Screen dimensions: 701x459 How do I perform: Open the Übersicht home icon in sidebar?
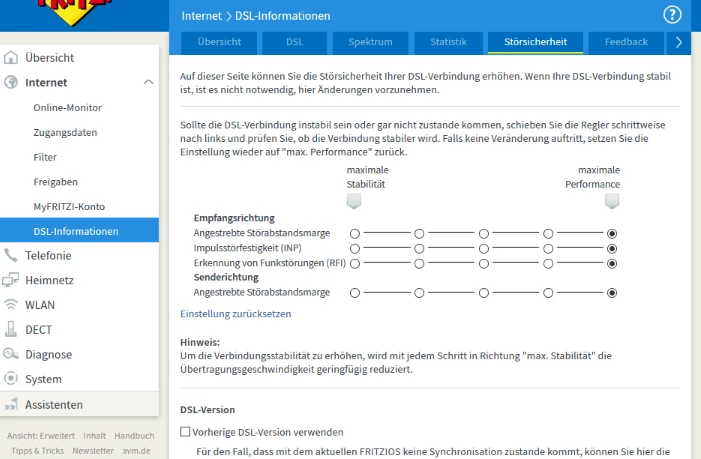click(11, 57)
